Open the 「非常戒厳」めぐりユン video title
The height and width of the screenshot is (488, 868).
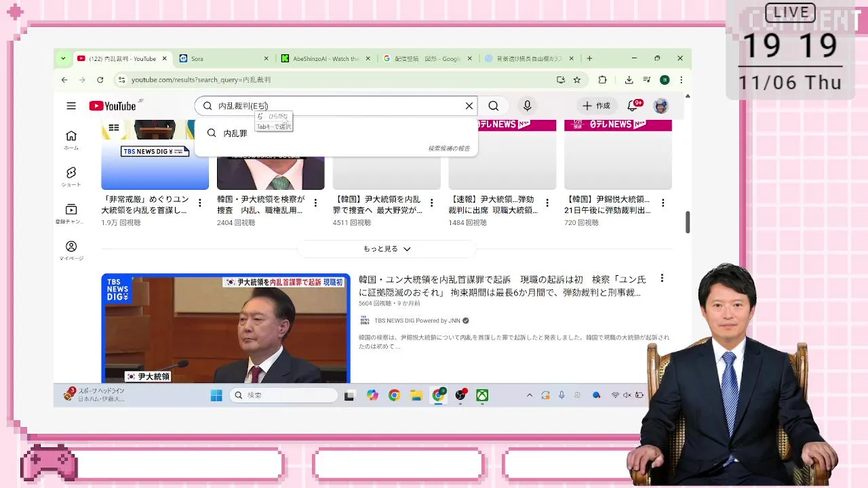click(x=145, y=205)
